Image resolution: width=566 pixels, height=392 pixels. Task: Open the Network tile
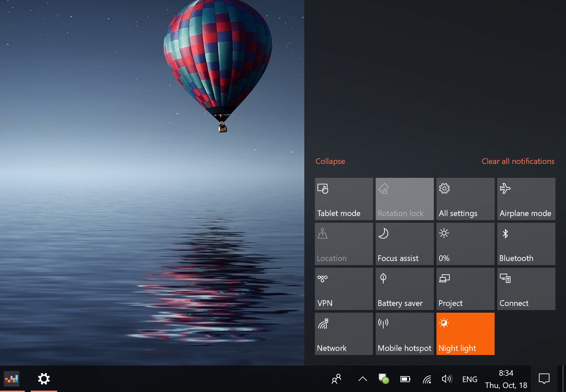point(344,334)
